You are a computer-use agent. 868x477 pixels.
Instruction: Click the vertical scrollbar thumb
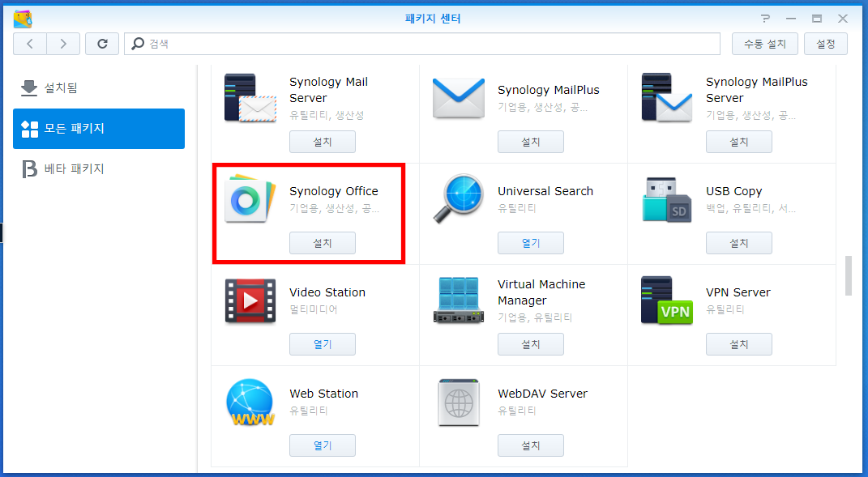[x=848, y=275]
